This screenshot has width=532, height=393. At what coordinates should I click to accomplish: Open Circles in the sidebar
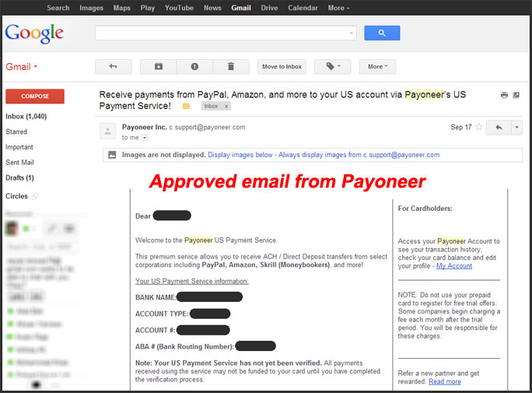(16, 196)
